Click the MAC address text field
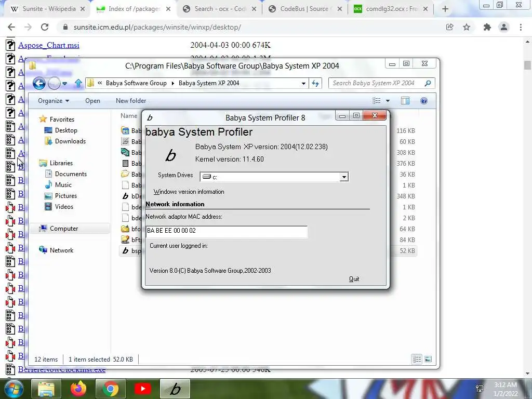532x399 pixels. [227, 231]
